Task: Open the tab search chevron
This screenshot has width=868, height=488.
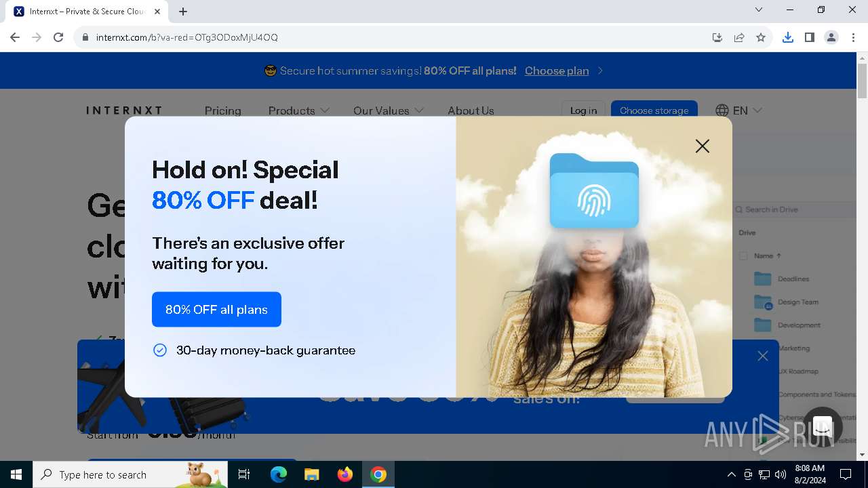Action: pos(759,9)
